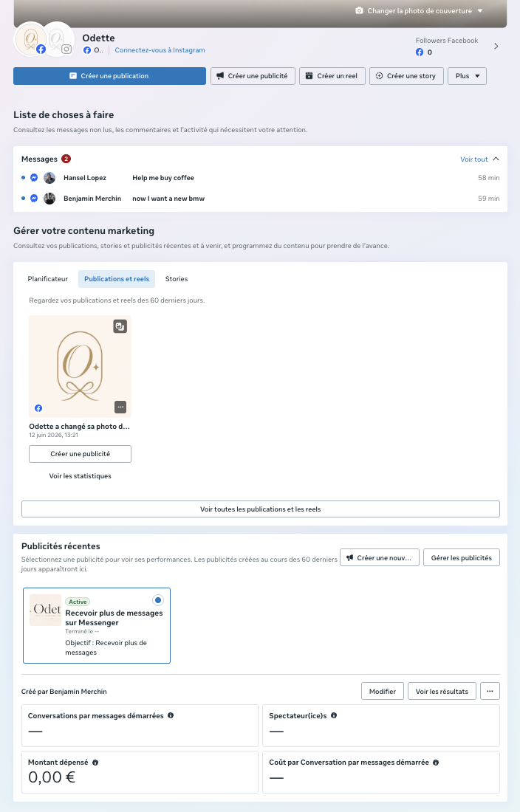Image resolution: width=520 pixels, height=812 pixels.
Task: Follow the Connectez-vous à Instagram link
Action: 160,50
